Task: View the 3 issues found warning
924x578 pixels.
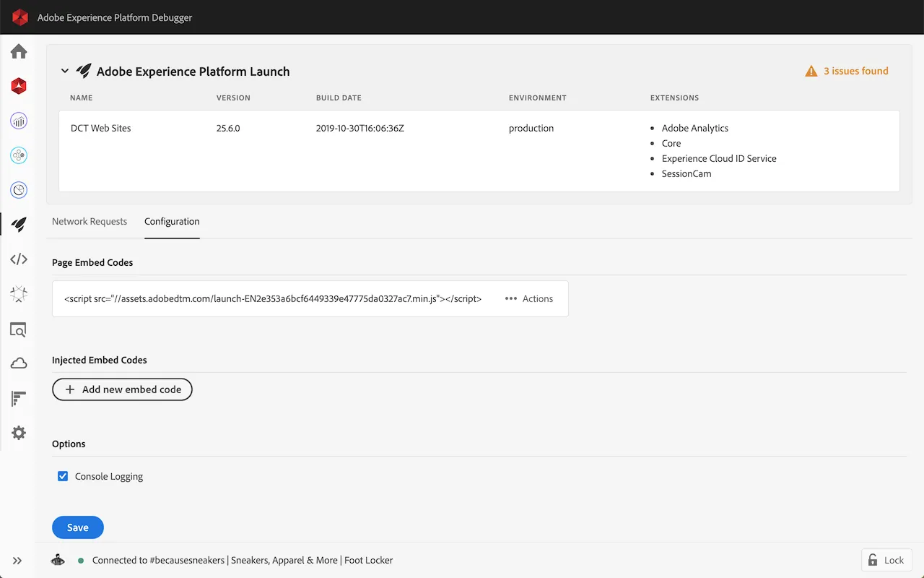Action: 846,71
